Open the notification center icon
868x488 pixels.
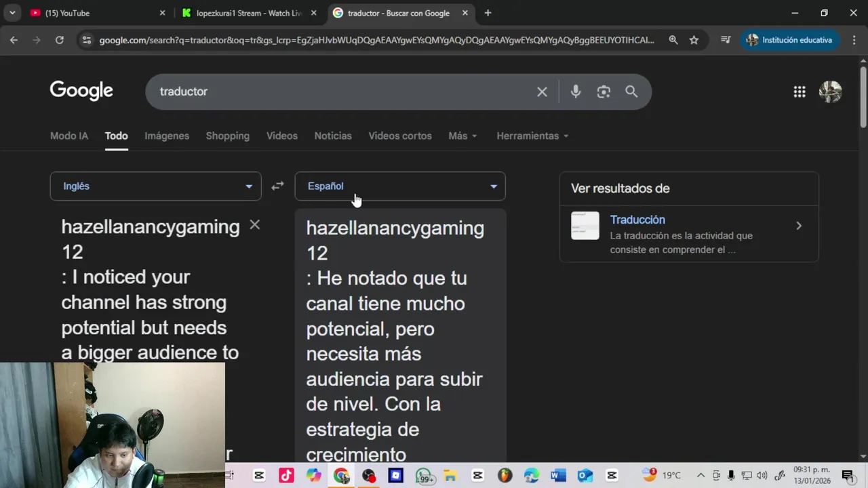[848, 476]
